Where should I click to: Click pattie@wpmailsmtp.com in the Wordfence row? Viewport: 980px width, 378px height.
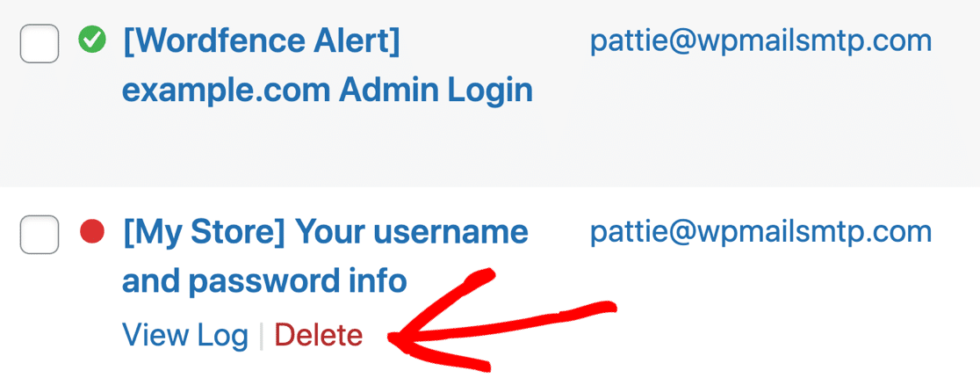[760, 42]
